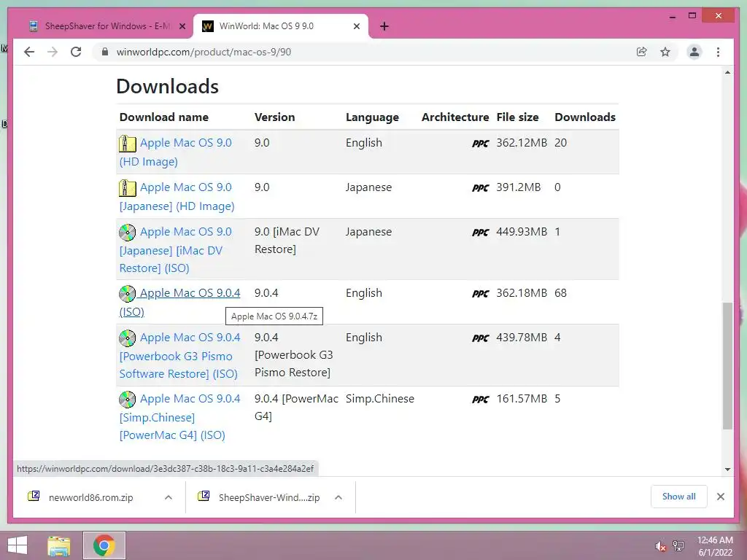This screenshot has width=747, height=560.
Task: Click the Download name column header
Action: point(164,117)
